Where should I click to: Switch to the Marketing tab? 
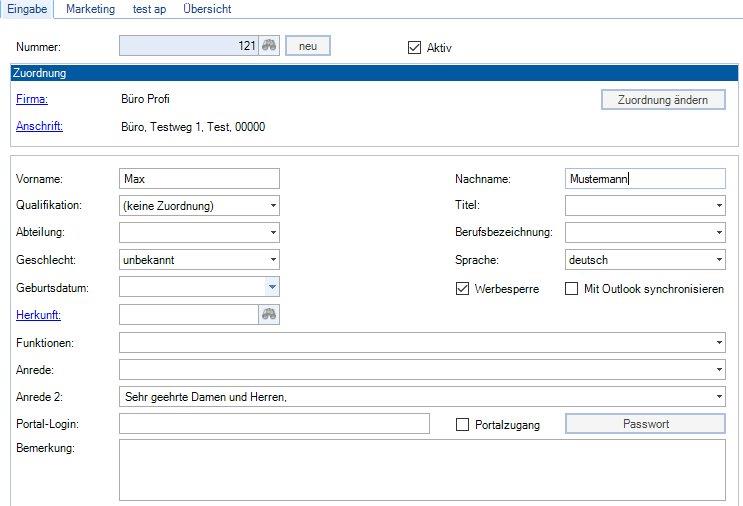(x=90, y=9)
